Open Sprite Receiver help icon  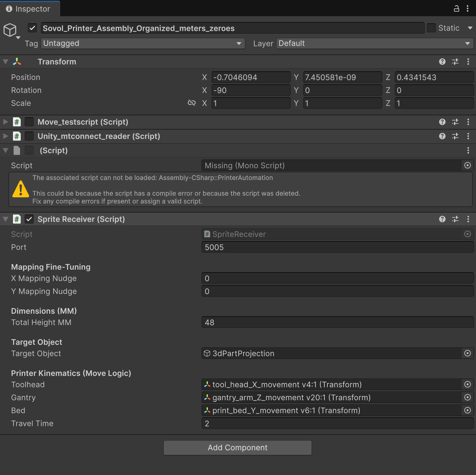click(442, 219)
